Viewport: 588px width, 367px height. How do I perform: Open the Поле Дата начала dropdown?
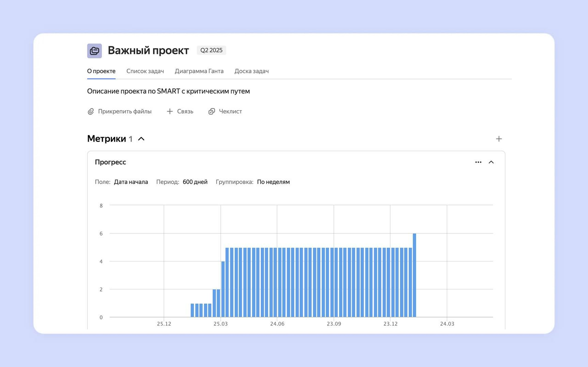tap(131, 182)
